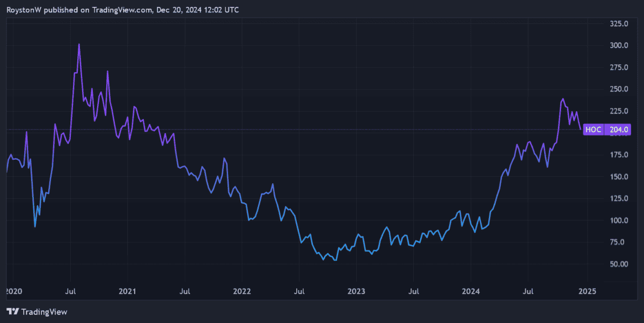The image size is (644, 323).
Task: Click the 100.0 price axis label
Action: [619, 220]
